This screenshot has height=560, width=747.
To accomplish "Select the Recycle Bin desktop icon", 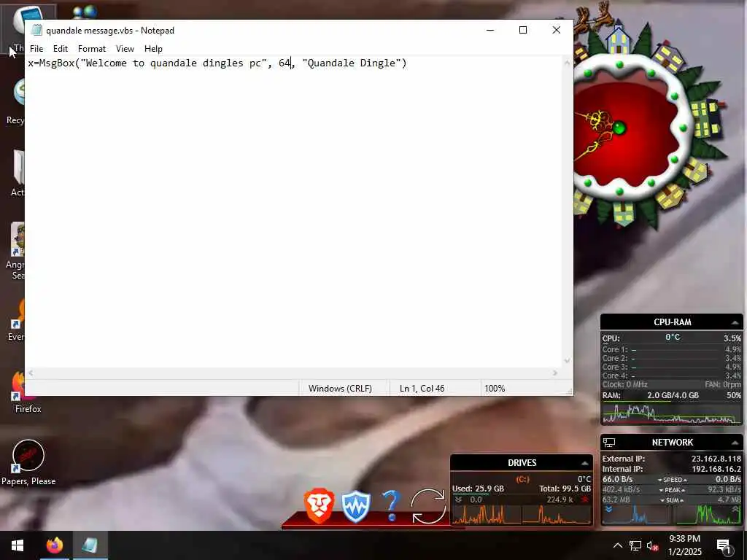I will [x=16, y=102].
